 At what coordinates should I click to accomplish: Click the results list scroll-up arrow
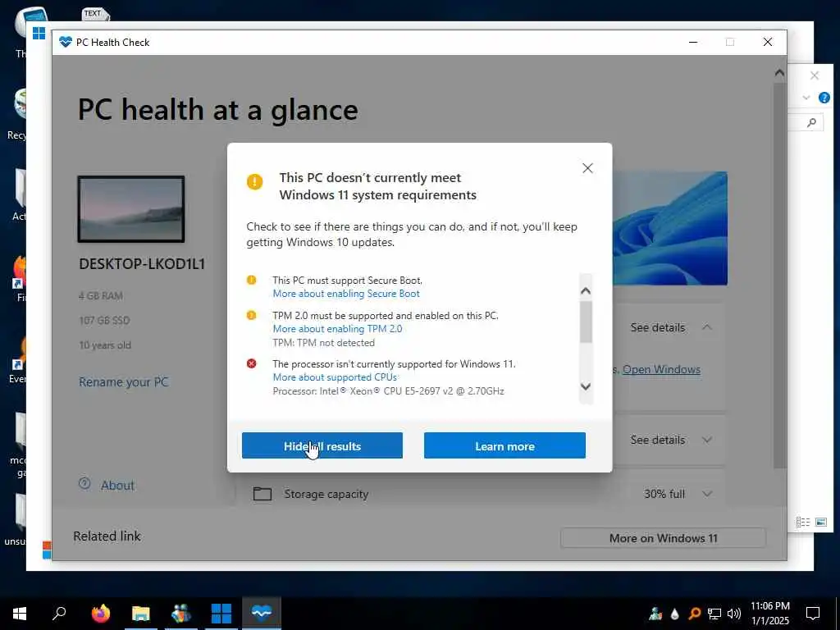pyautogui.click(x=586, y=291)
